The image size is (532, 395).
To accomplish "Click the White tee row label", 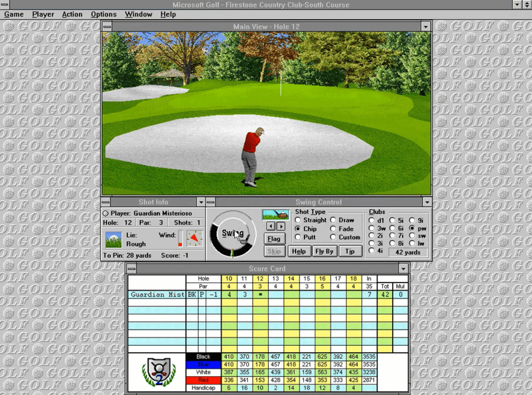I will 203,372.
